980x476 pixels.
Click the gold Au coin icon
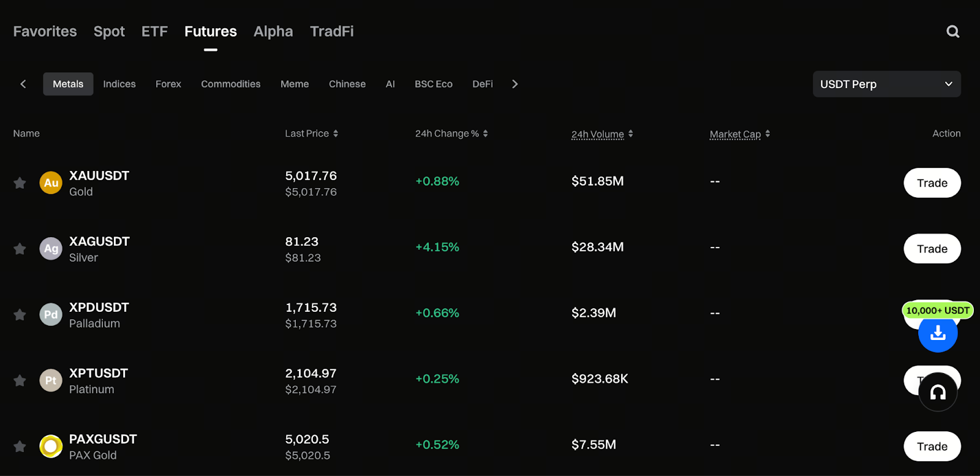point(51,183)
